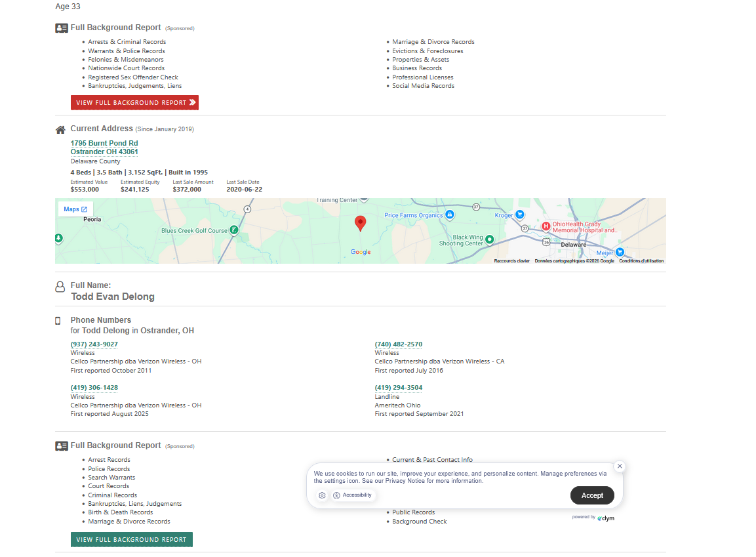Open the map's Conditions d'utilisation link
Image resolution: width=756 pixels, height=557 pixels.
pos(641,261)
